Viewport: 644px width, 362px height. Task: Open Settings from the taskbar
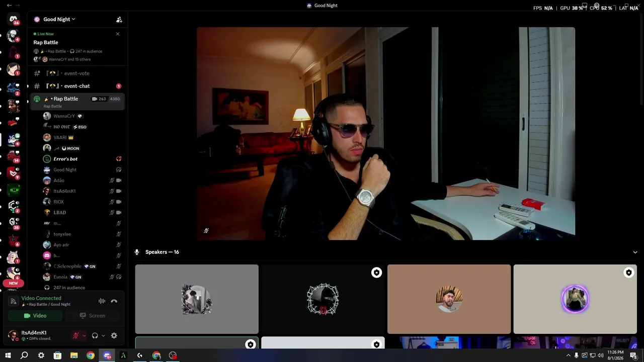(41, 355)
